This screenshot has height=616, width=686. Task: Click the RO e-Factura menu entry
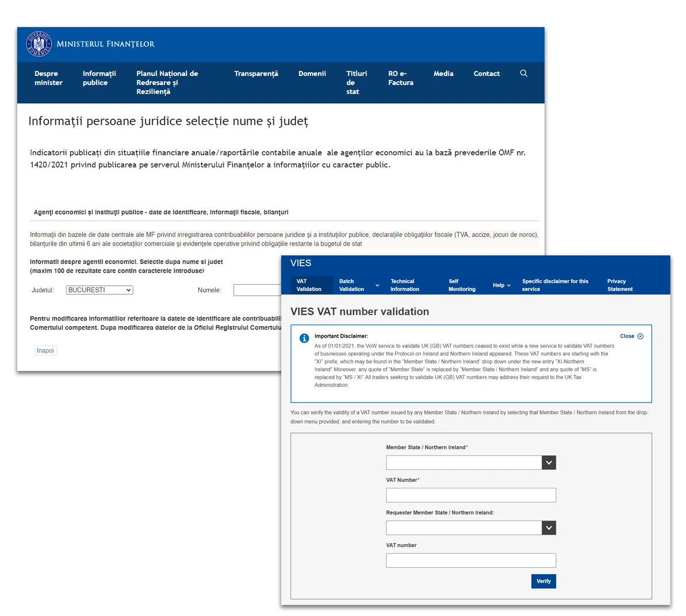coord(400,78)
